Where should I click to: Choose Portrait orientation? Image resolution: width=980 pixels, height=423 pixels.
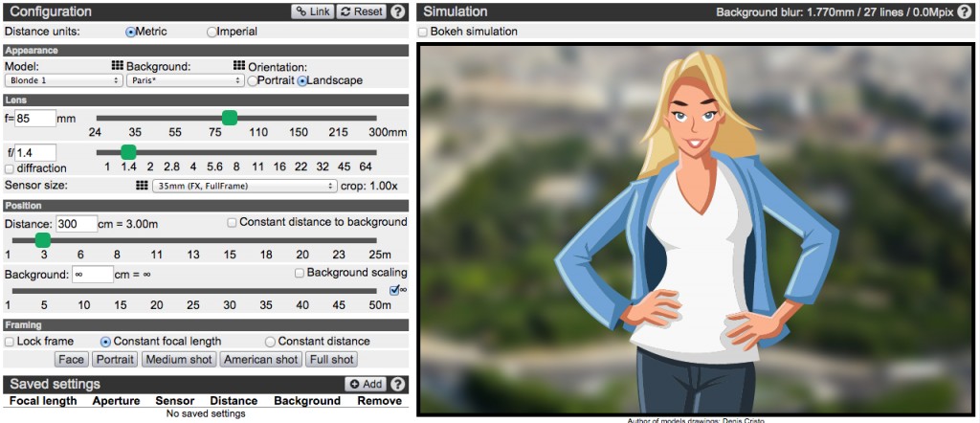[253, 80]
